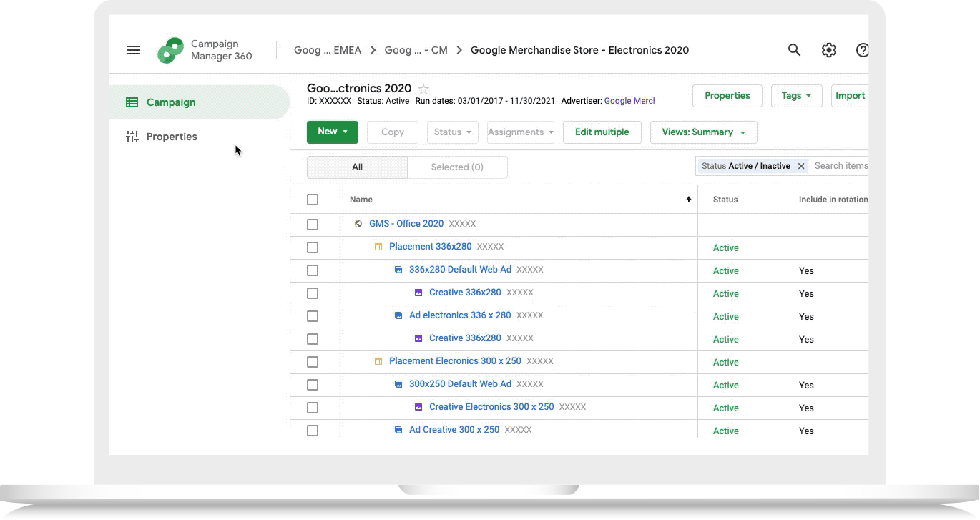Open the GMS - Office 2020 link
This screenshot has height=520, width=980.
[x=406, y=224]
